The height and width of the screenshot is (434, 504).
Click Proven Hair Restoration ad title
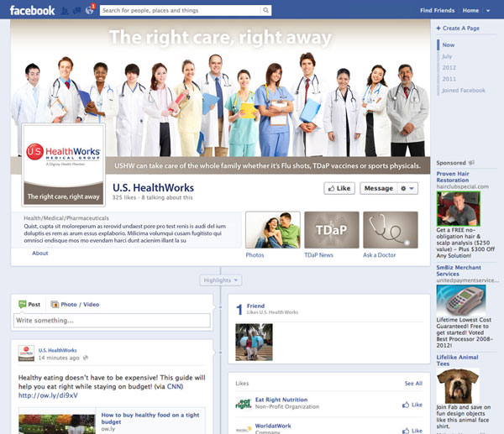(453, 177)
